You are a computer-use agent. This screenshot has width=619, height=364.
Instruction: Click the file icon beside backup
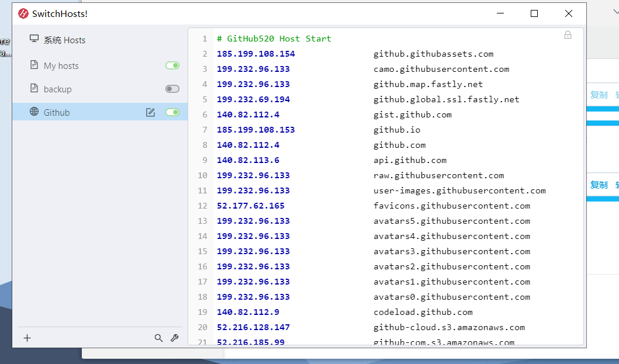34,88
